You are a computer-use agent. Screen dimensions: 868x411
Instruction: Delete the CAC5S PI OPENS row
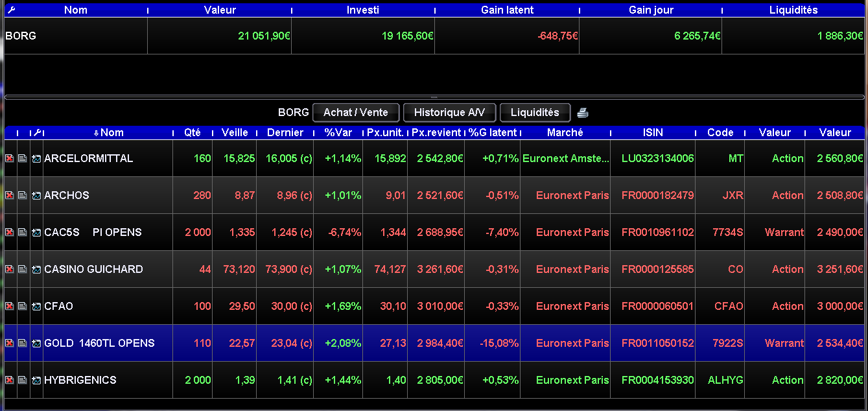pyautogui.click(x=10, y=233)
